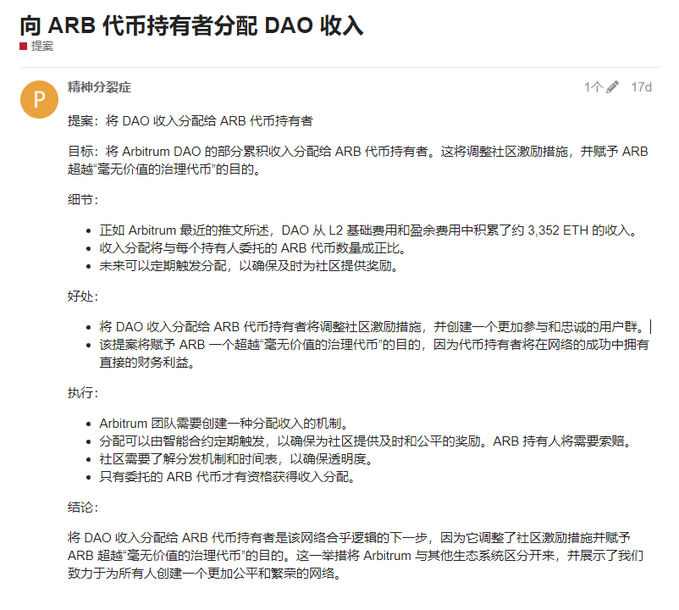
Task: Select the bullet '收入分配将与每个持有人委托的 ARB 代币数量成正比'
Action: tap(253, 248)
